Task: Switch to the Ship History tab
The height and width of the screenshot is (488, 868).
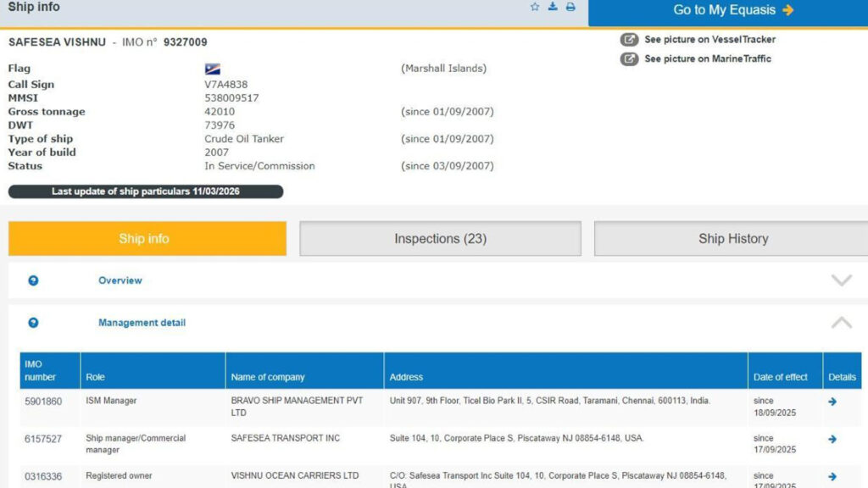Action: pyautogui.click(x=732, y=238)
